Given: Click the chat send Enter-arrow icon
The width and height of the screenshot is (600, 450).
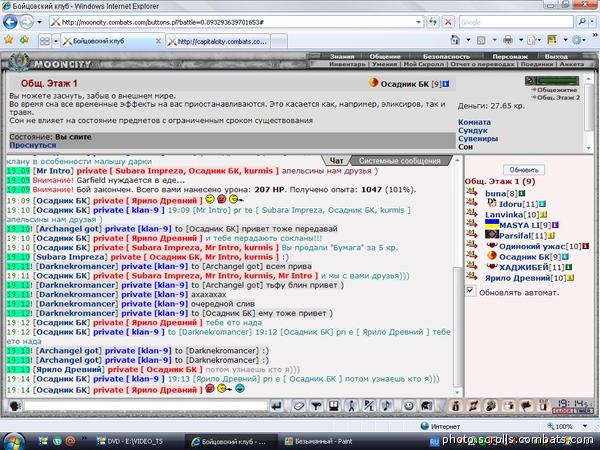Looking at the screenshot, I should coord(276,406).
